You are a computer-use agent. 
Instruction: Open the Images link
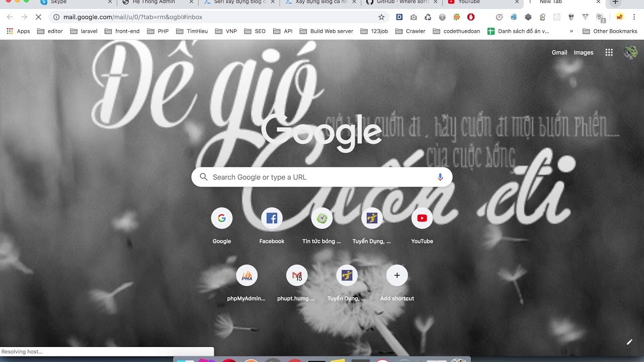(x=584, y=52)
